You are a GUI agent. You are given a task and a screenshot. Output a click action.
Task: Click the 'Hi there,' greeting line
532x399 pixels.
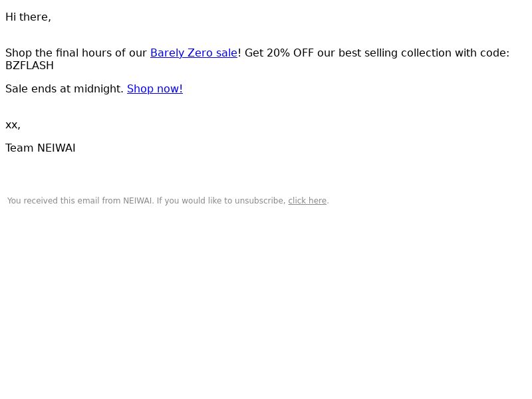[x=28, y=17]
